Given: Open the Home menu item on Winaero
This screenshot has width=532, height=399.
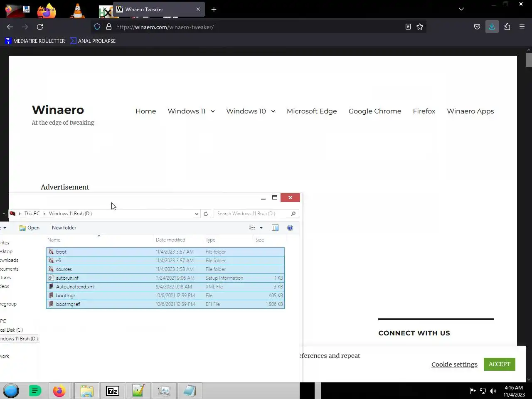Looking at the screenshot, I should pyautogui.click(x=145, y=111).
